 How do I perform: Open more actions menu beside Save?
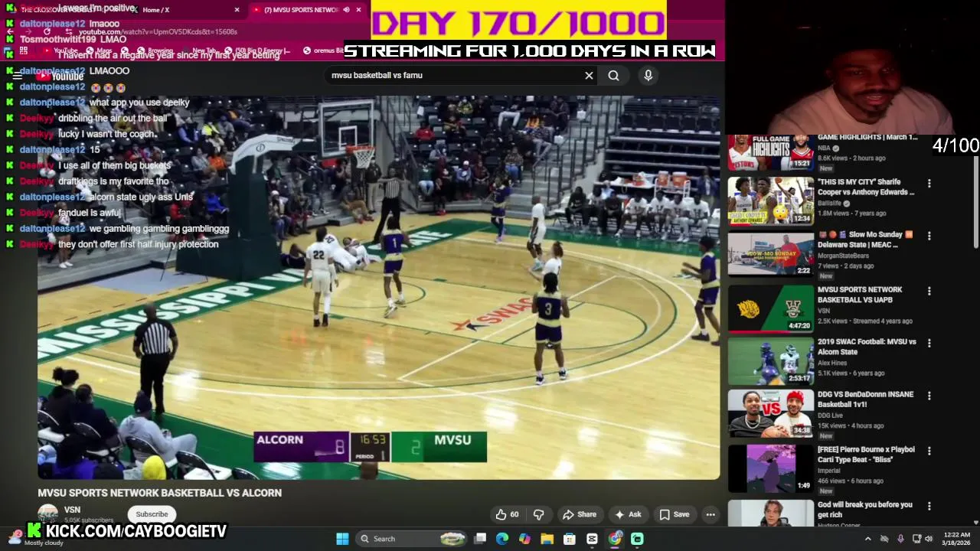(x=710, y=514)
